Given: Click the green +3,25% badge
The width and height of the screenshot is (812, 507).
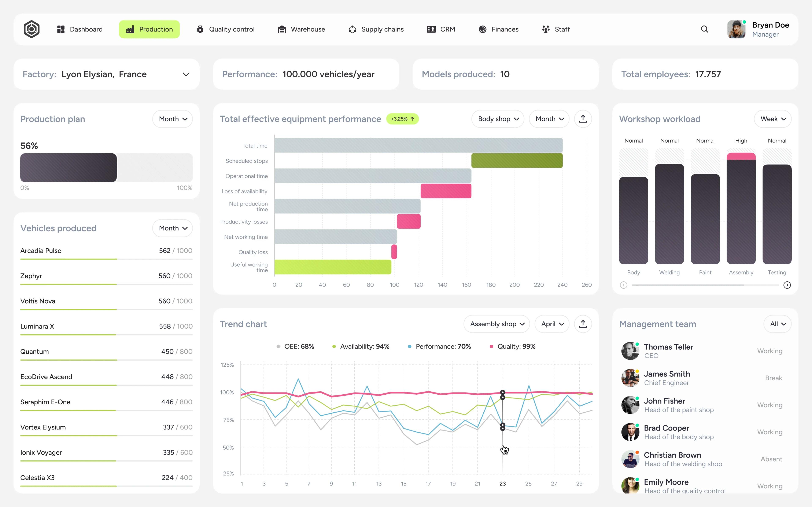Looking at the screenshot, I should [402, 119].
